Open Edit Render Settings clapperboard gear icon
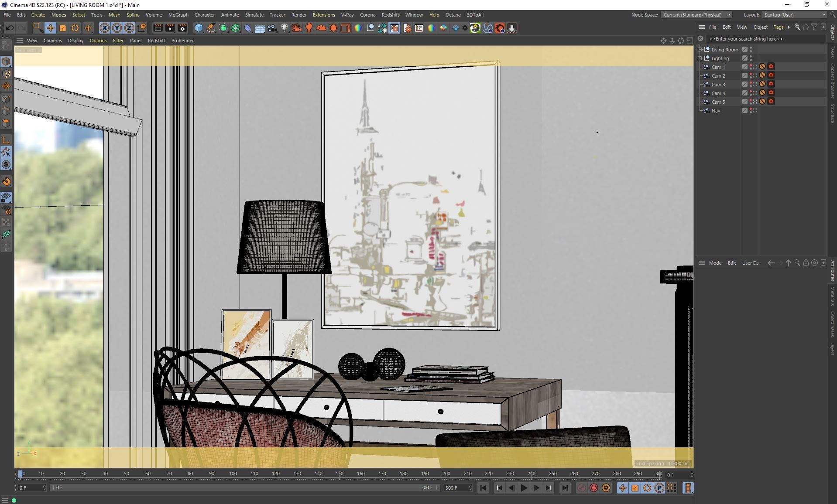This screenshot has width=837, height=504. click(182, 28)
